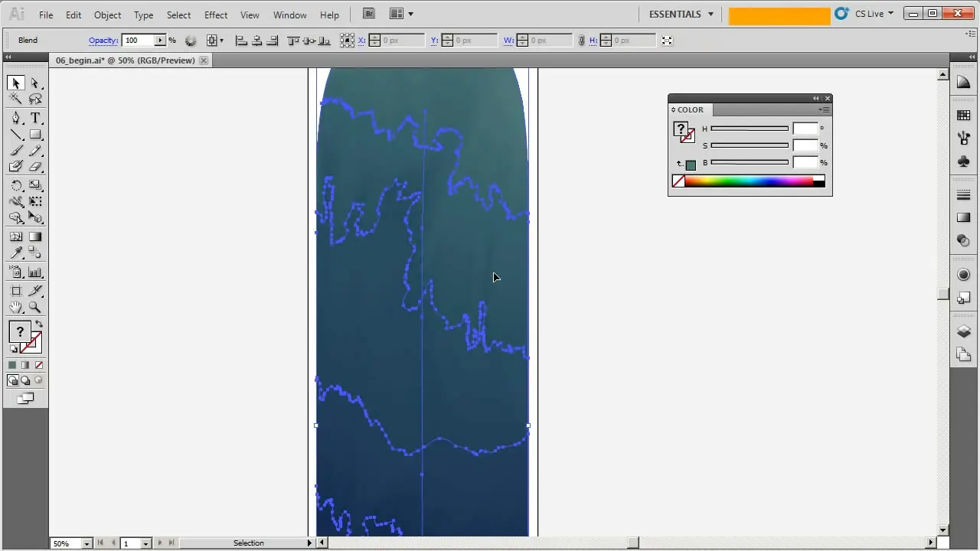Open the ESSENTIALS workspace switcher
Viewport: 980px width, 551px height.
coord(681,14)
